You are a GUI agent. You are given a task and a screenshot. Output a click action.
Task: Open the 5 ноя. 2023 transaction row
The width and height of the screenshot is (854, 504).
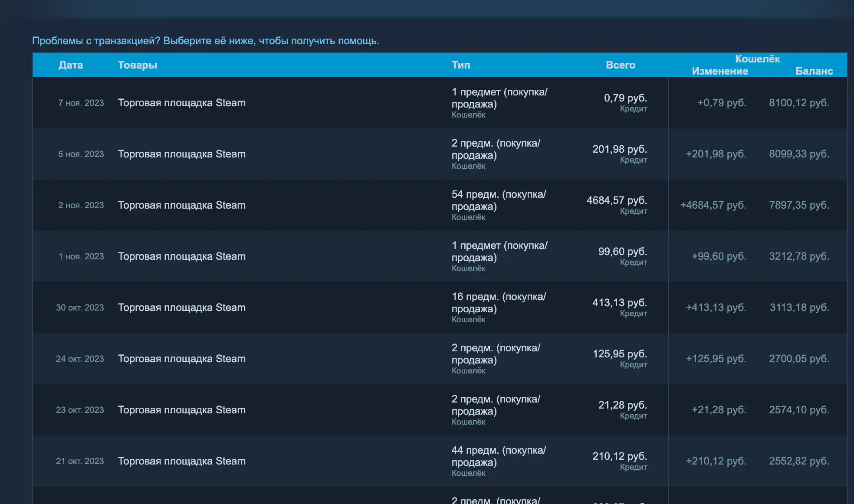(x=440, y=154)
